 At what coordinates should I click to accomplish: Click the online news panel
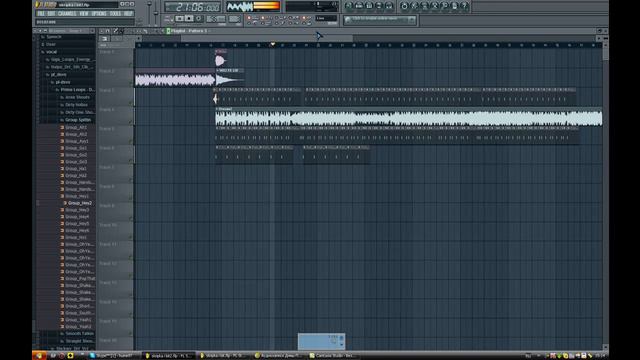tap(380, 19)
